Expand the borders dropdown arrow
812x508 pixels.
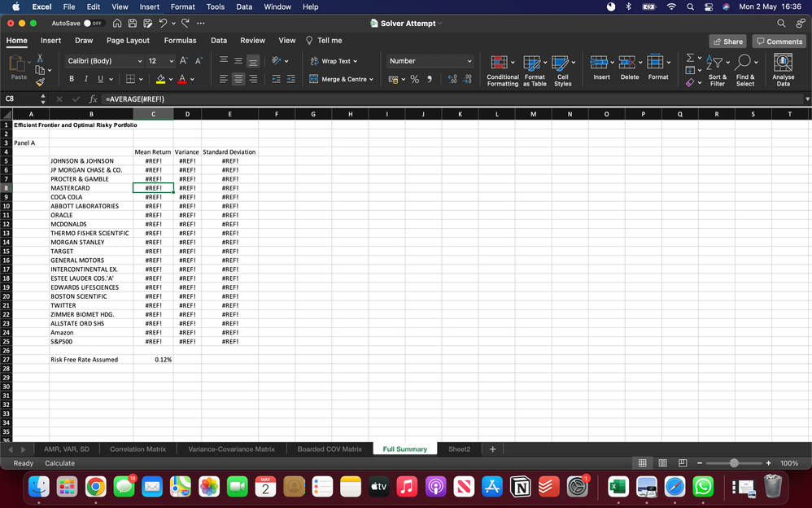coord(140,79)
